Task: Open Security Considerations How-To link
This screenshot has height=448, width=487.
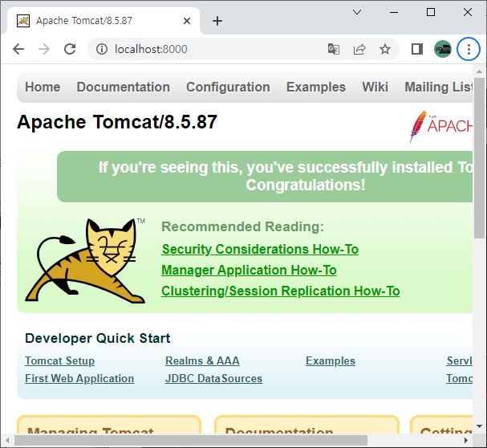Action: (260, 250)
